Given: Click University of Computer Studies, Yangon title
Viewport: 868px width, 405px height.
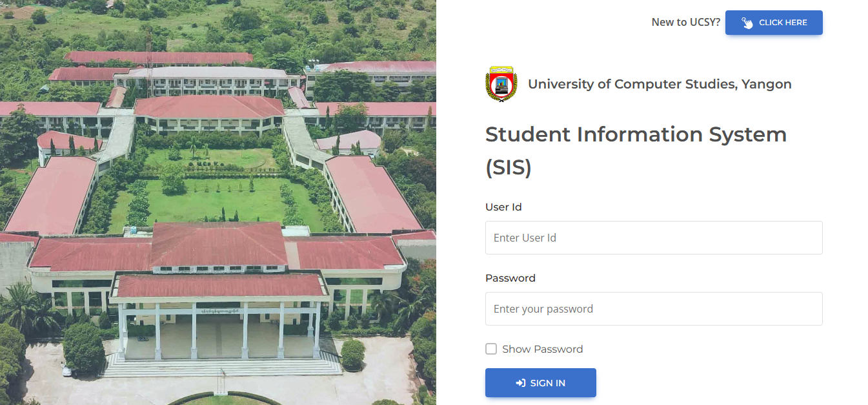Looking at the screenshot, I should [x=660, y=84].
